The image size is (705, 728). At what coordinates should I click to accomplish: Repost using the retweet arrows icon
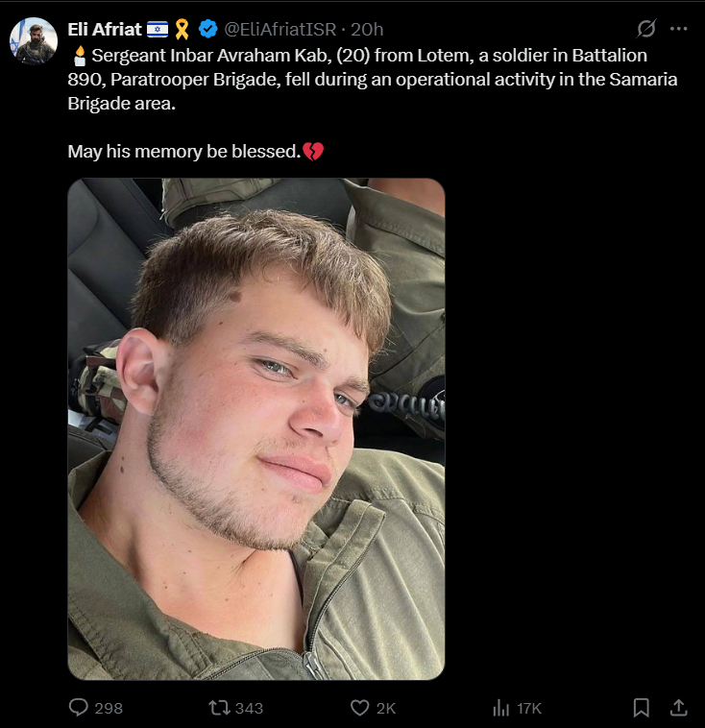click(219, 708)
